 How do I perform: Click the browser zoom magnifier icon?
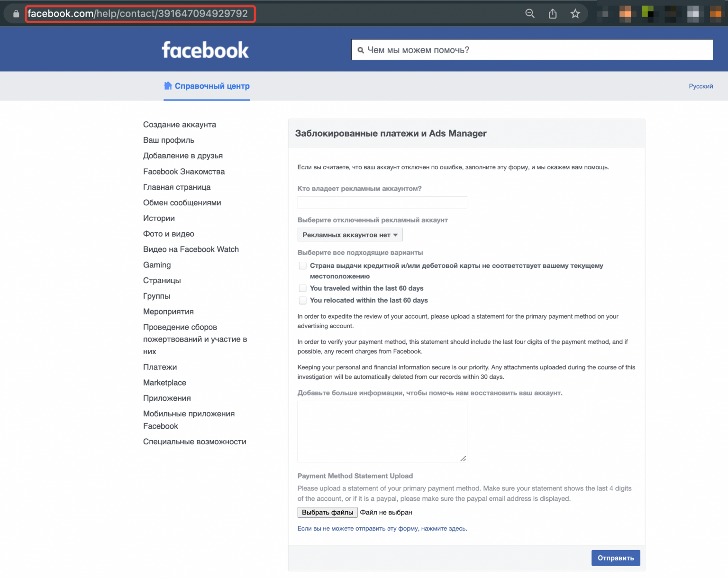tap(530, 14)
